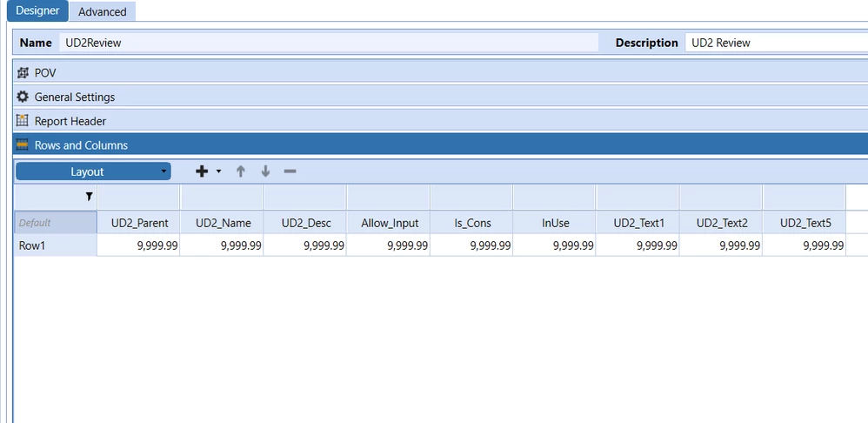Click the filter funnel icon in grid corner
The height and width of the screenshot is (423, 868).
(x=89, y=197)
